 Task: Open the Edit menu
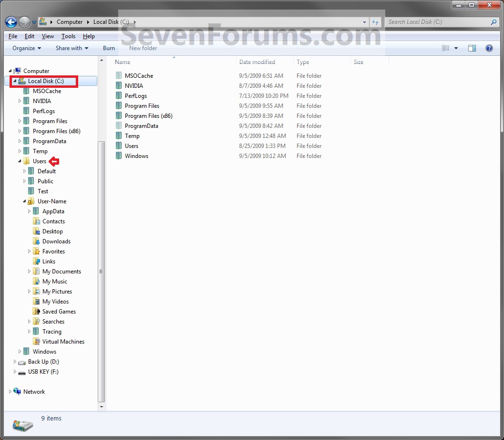pyautogui.click(x=29, y=36)
